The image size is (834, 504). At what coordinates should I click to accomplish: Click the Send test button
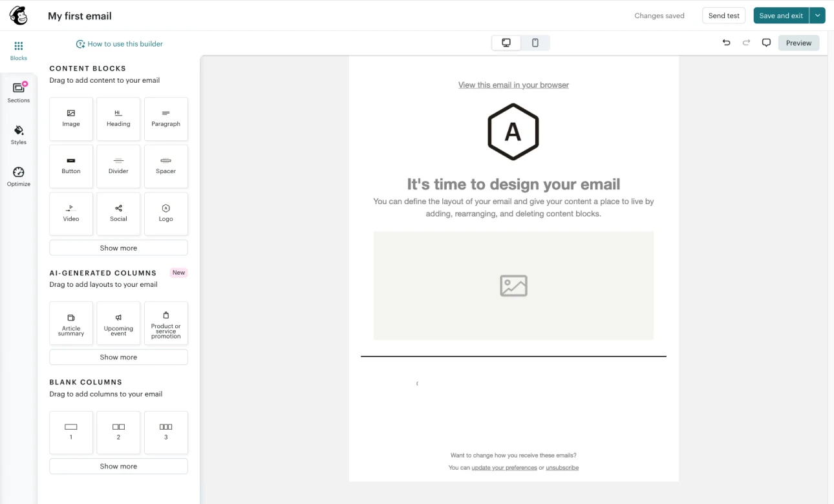point(723,16)
